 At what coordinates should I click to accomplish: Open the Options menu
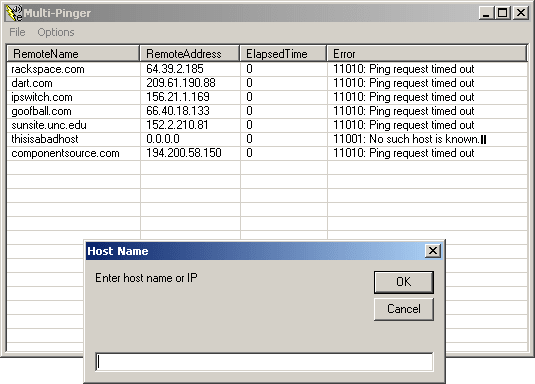[56, 32]
